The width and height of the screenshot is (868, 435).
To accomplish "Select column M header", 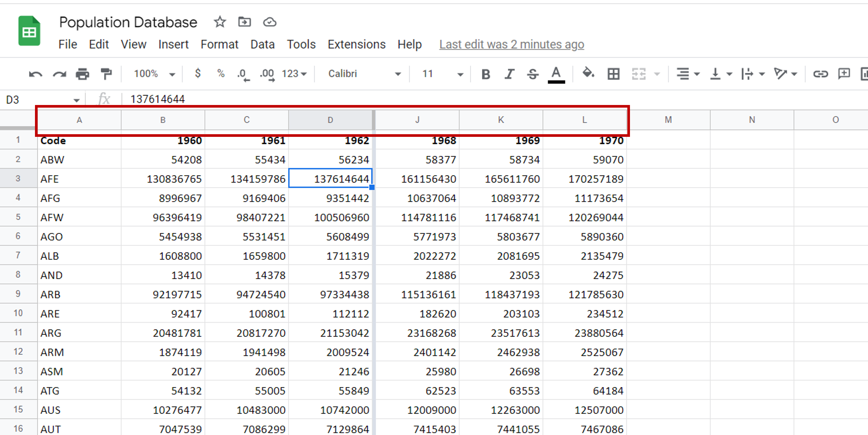I will click(x=668, y=120).
